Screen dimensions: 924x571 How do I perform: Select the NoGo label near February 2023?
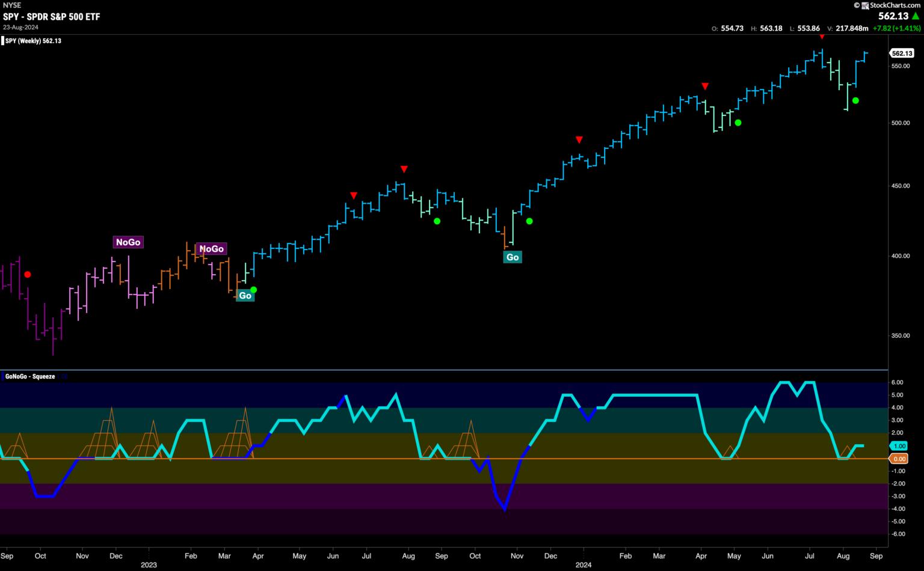tap(211, 249)
